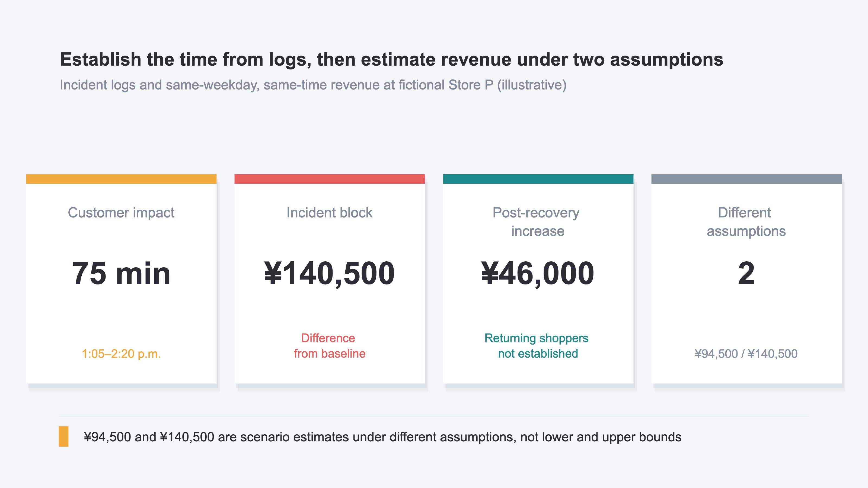
Task: Select the large '2' figure
Action: pos(746,274)
